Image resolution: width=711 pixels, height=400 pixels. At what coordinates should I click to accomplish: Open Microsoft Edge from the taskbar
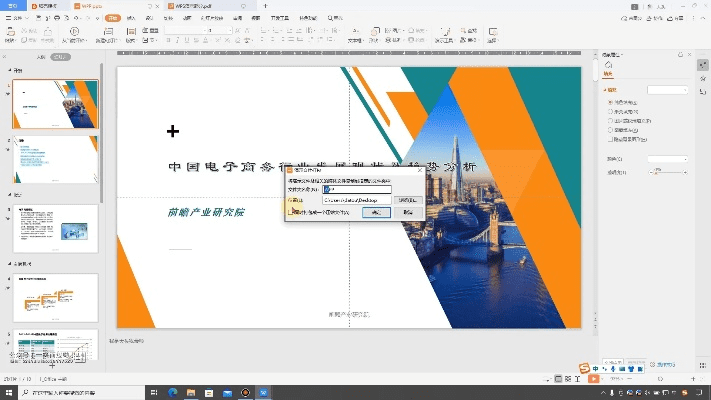click(x=171, y=392)
